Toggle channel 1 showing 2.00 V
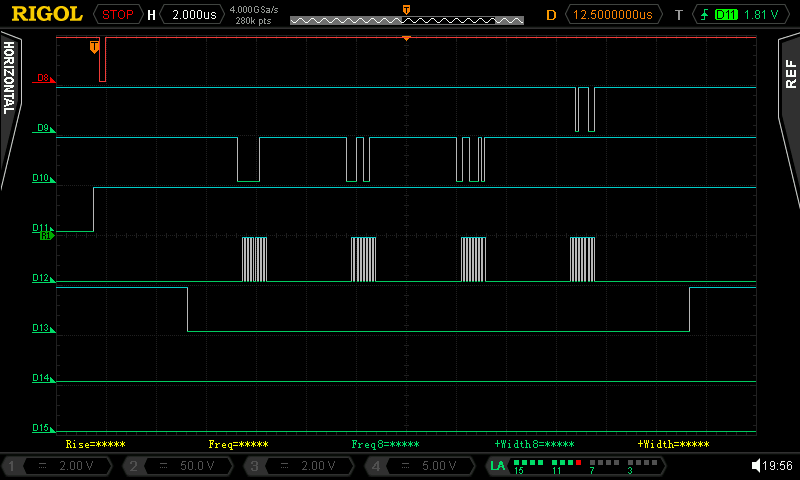The image size is (800, 480). pyautogui.click(x=57, y=466)
